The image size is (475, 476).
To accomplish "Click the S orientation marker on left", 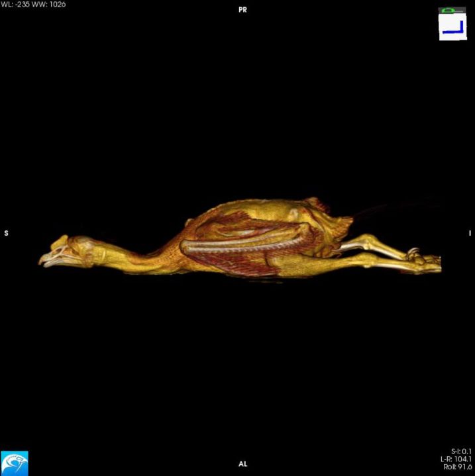I will point(7,233).
